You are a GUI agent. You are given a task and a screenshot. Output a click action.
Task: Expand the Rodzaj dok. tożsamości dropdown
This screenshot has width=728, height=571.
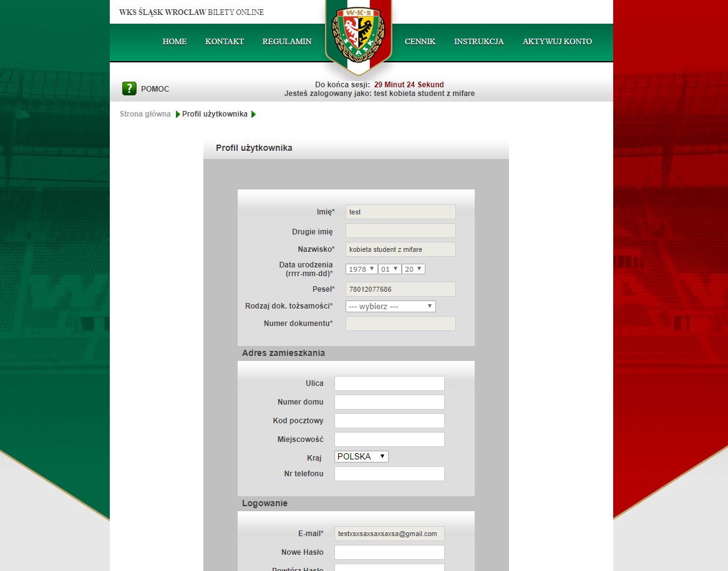[x=391, y=306]
